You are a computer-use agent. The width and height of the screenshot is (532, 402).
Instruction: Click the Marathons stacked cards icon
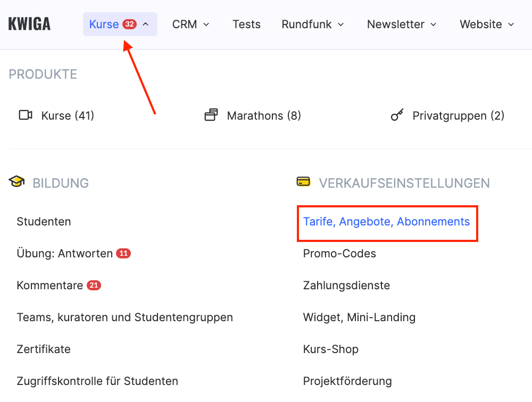point(211,115)
